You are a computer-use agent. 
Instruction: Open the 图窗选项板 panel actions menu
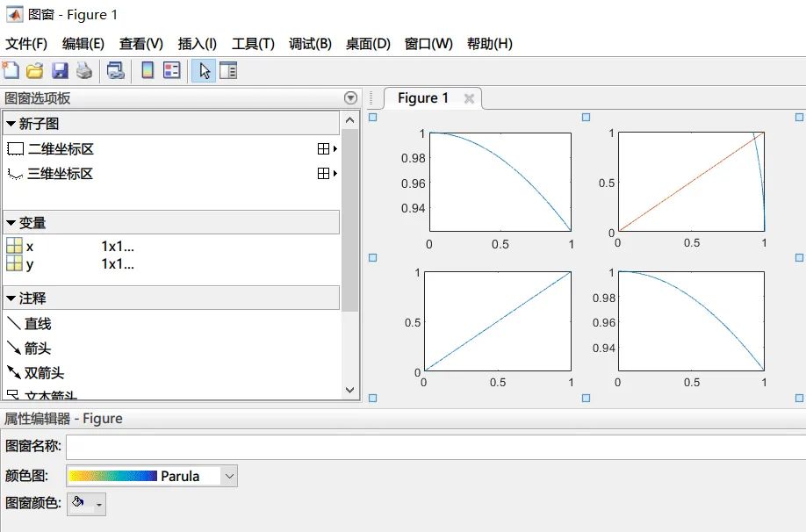(350, 97)
